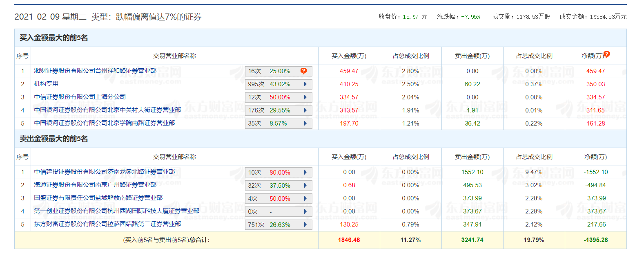644x258 pixels.
Task: Expand the 751次 26.63% arrow for 东方财富拉萨
Action: click(x=305, y=225)
